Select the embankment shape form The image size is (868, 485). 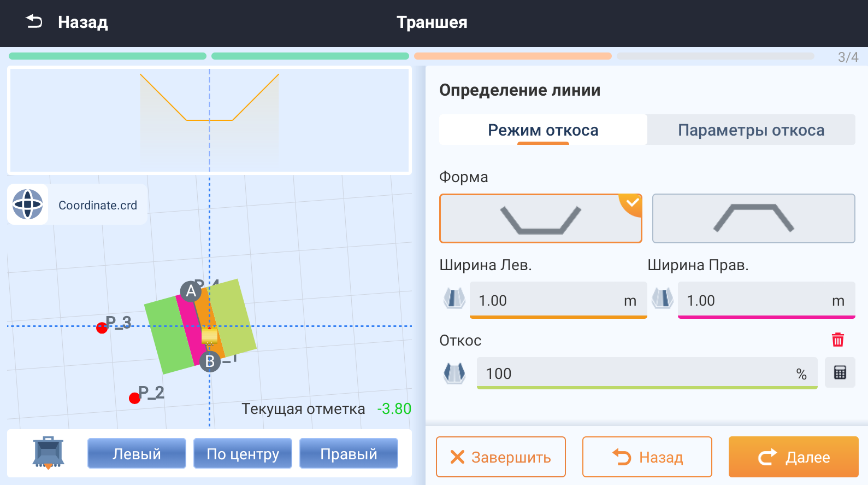(753, 219)
